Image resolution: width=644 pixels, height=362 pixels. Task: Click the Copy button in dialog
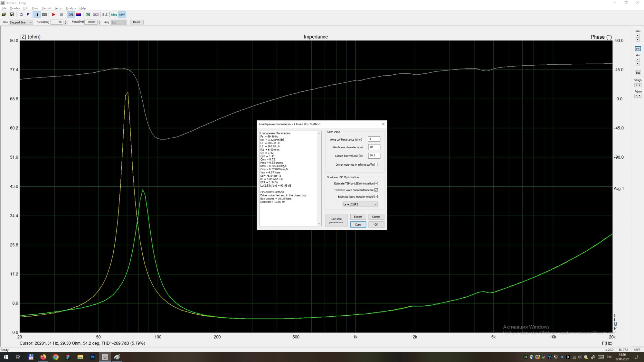(358, 225)
